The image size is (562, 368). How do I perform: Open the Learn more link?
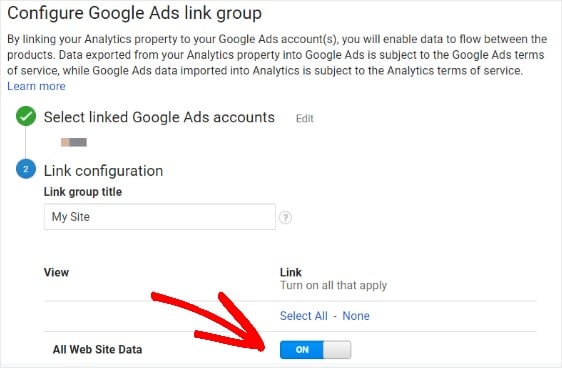[x=36, y=86]
